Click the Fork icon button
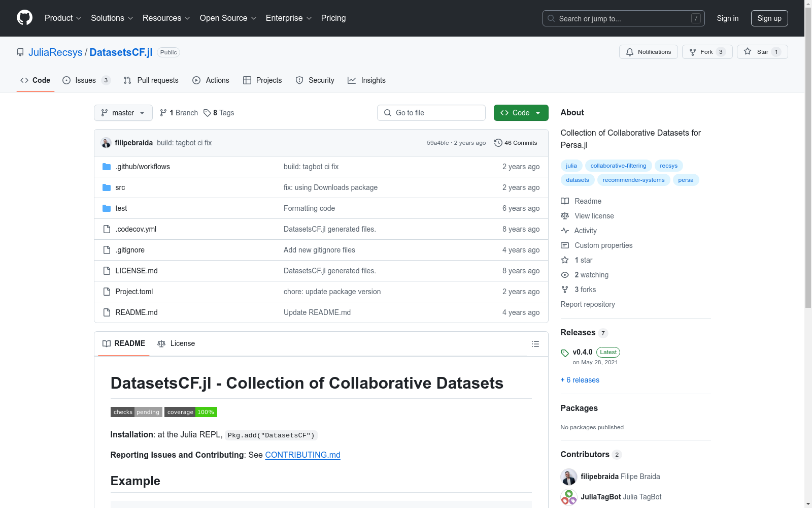This screenshot has width=812, height=508. (x=693, y=52)
